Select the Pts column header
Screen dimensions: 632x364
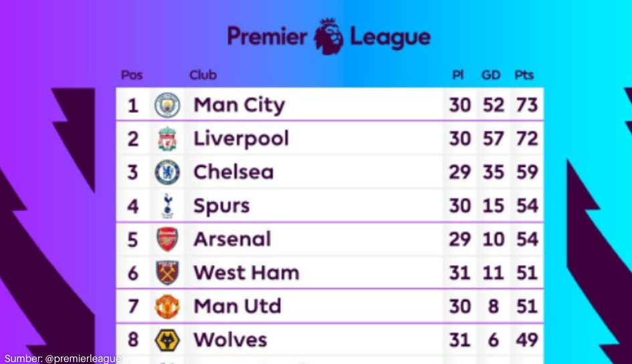click(524, 75)
